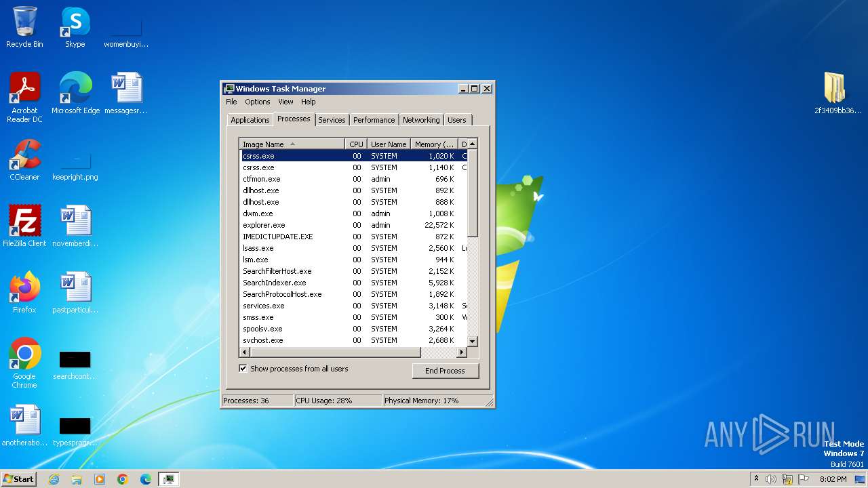Open Google Chrome desktop shortcut
The image size is (868, 488).
[24, 363]
